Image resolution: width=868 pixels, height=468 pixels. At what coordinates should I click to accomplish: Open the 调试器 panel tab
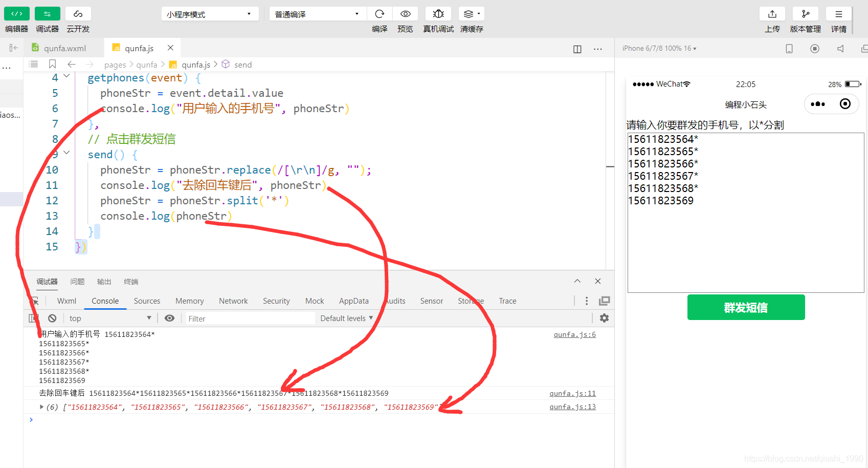[x=47, y=282]
